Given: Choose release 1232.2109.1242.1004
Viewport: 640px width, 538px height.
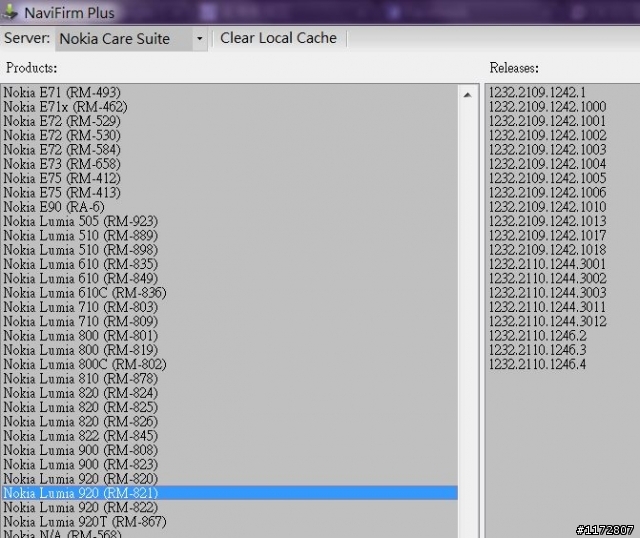Looking at the screenshot, I should 547,164.
